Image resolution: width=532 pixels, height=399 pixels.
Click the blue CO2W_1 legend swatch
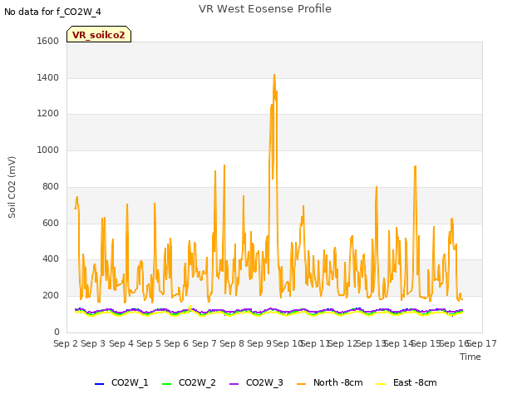tap(99, 384)
